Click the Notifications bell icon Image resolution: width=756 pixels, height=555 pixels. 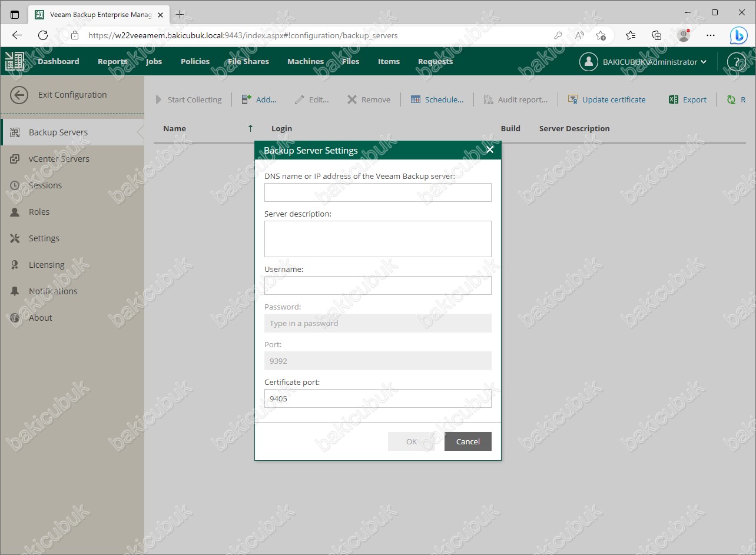click(x=15, y=291)
